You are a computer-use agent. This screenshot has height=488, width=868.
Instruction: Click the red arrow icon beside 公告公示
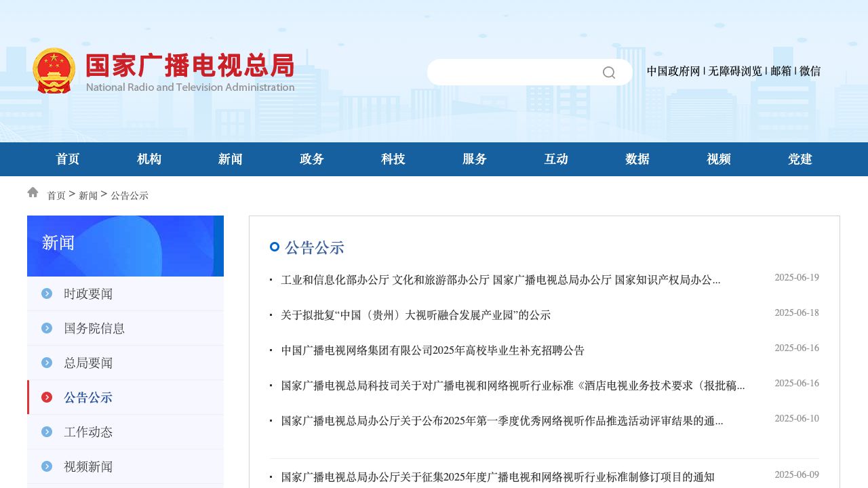[47, 397]
